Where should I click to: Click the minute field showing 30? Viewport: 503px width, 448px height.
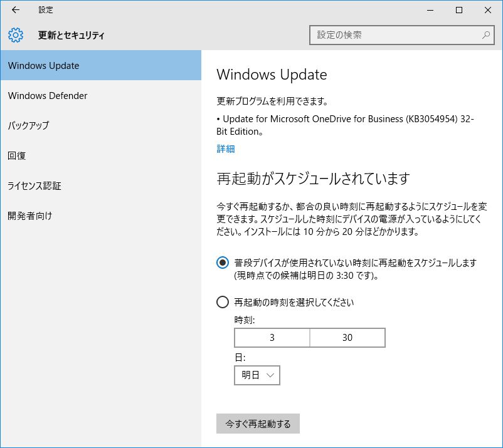[347, 338]
